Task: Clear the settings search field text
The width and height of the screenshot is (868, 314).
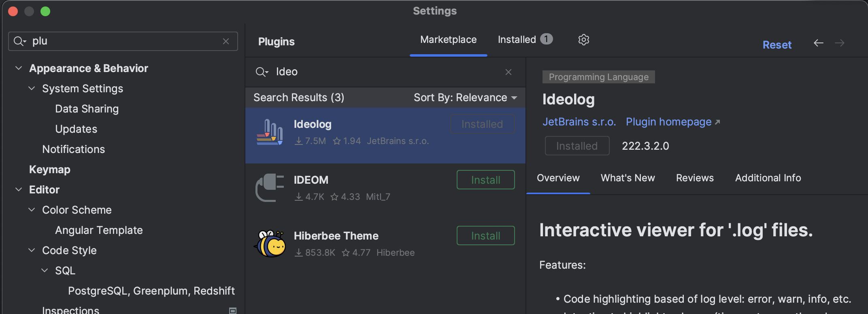Action: click(x=226, y=41)
